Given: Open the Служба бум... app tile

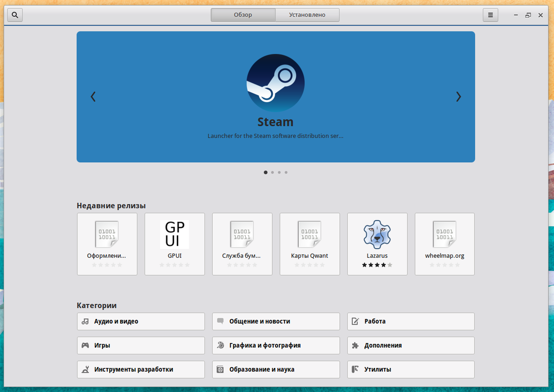Looking at the screenshot, I should tap(242, 244).
